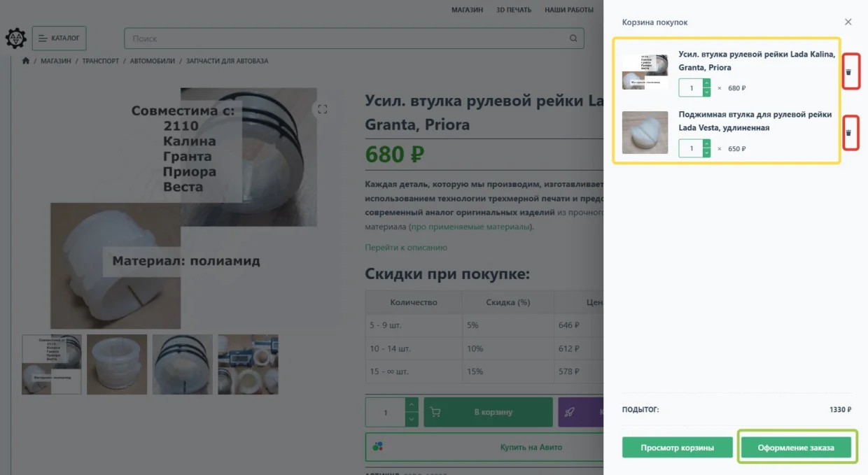Image resolution: width=868 pixels, height=475 pixels.
Task: Delete Lada Kalina bushing from cart
Action: pos(848,72)
